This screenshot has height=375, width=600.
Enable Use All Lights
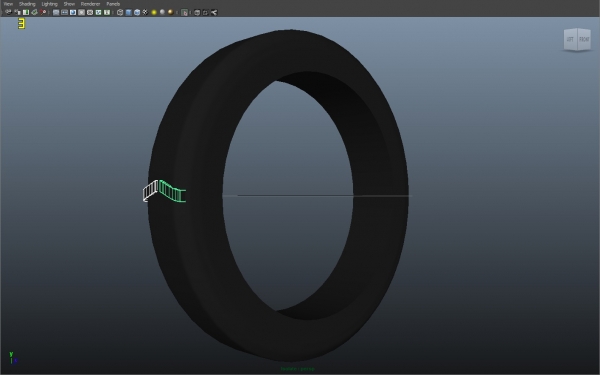154,12
